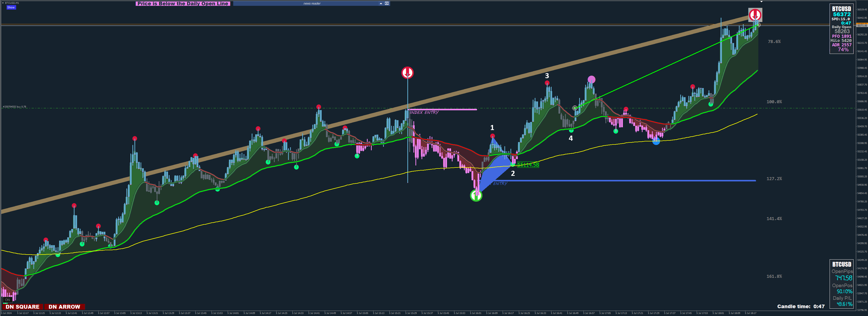The width and height of the screenshot is (868, 316).
Task: Click the red dot under wave label 1
Action: pos(492,136)
